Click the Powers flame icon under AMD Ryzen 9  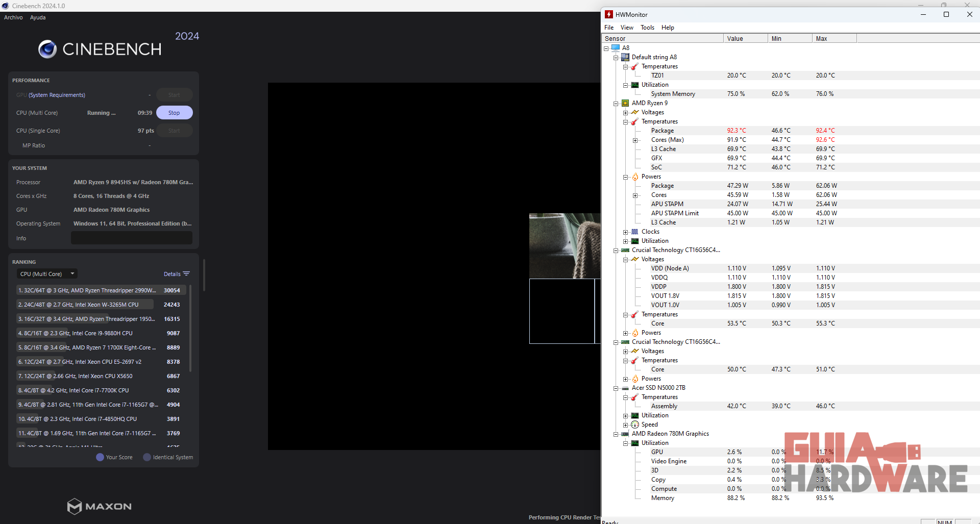pos(635,177)
